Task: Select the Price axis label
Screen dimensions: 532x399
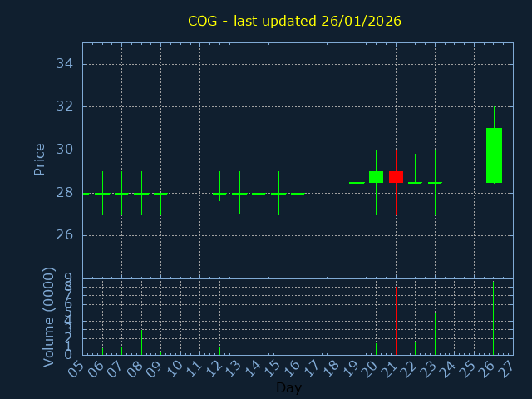Action: (39, 159)
